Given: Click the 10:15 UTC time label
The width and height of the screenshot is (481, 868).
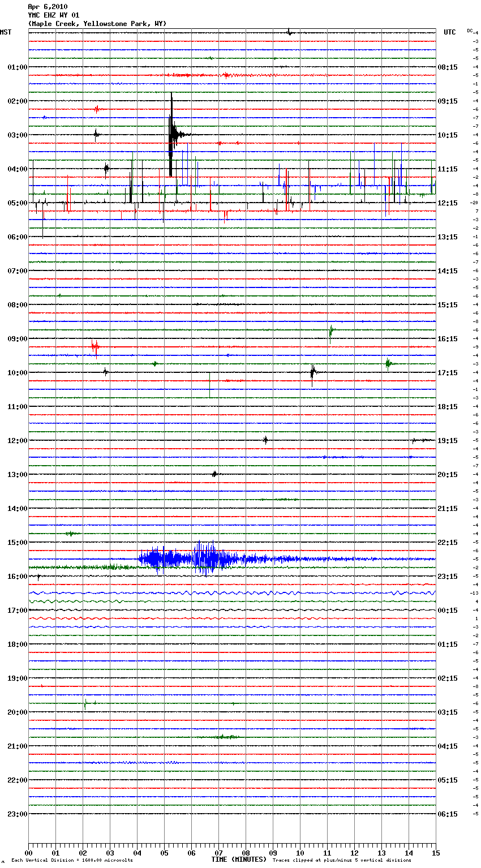Looking at the screenshot, I should click(448, 135).
